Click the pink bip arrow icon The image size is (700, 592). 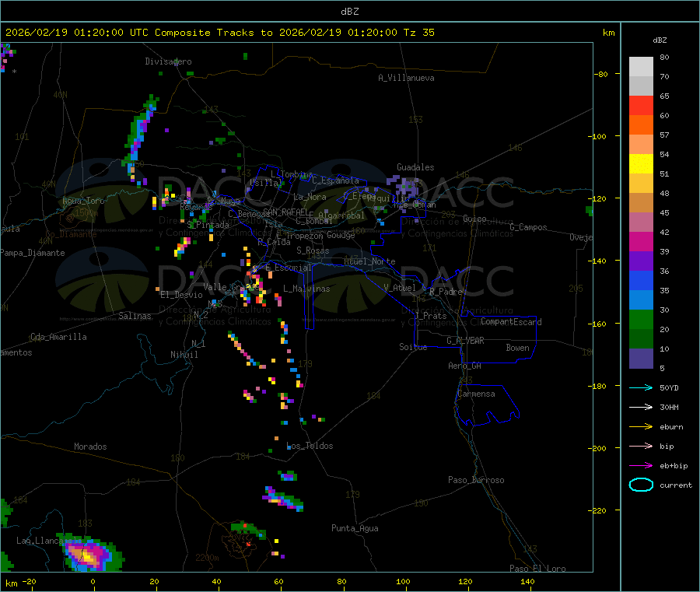tap(641, 446)
